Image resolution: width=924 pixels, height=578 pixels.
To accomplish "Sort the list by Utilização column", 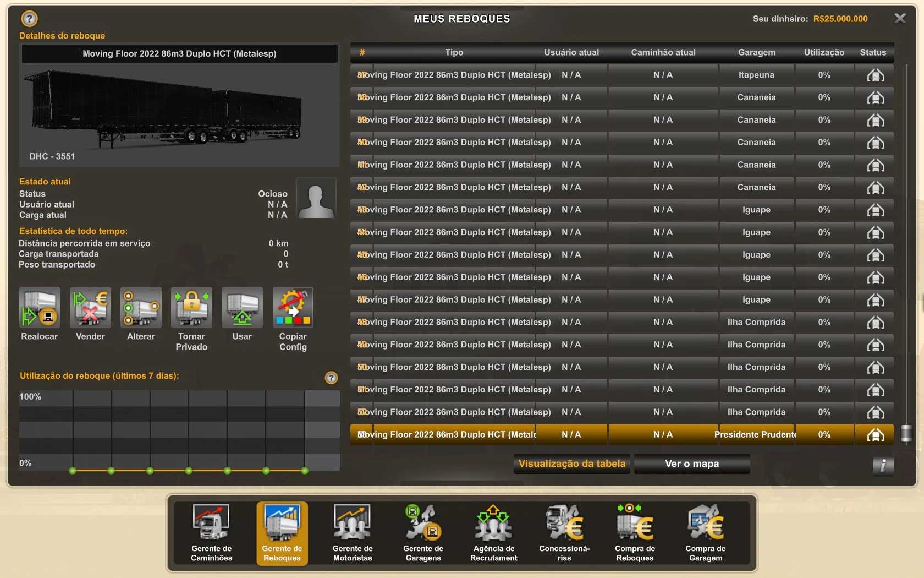I will (x=823, y=52).
